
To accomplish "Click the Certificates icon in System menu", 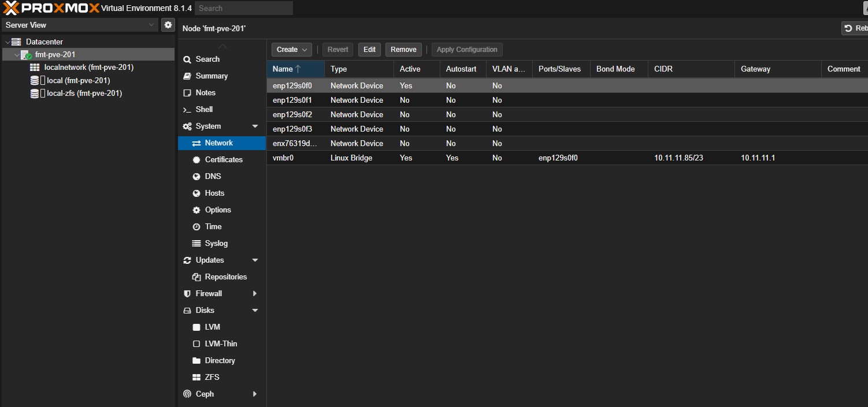I will pyautogui.click(x=196, y=160).
